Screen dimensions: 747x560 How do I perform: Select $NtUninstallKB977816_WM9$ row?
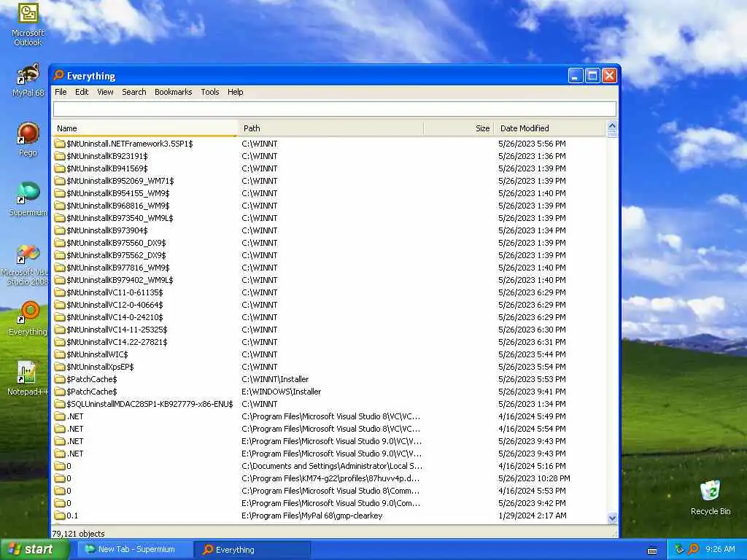[x=329, y=268]
